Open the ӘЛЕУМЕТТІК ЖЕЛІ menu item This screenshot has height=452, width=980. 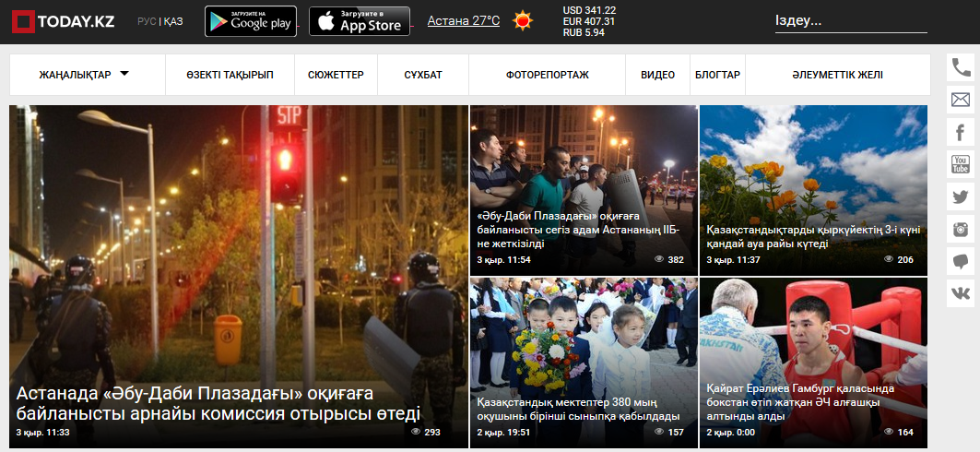(x=837, y=75)
